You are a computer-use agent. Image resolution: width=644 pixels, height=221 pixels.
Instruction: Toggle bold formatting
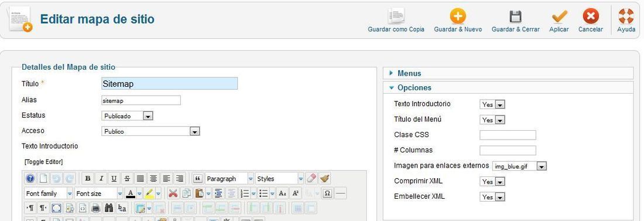pos(87,179)
